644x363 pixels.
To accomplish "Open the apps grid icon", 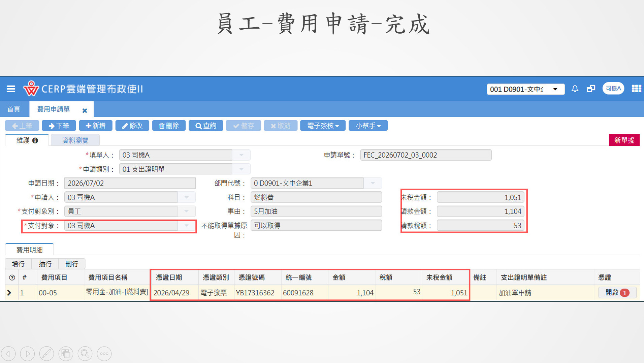I will click(x=636, y=89).
